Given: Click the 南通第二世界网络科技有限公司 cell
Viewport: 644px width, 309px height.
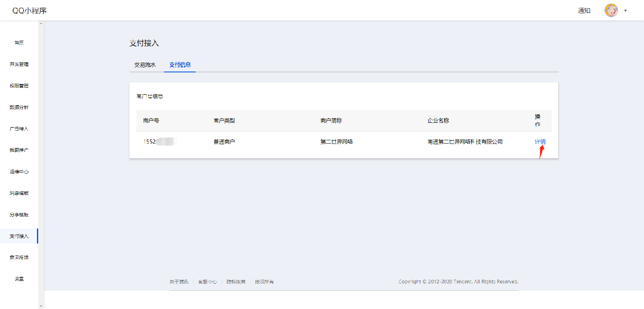Looking at the screenshot, I should tap(465, 141).
